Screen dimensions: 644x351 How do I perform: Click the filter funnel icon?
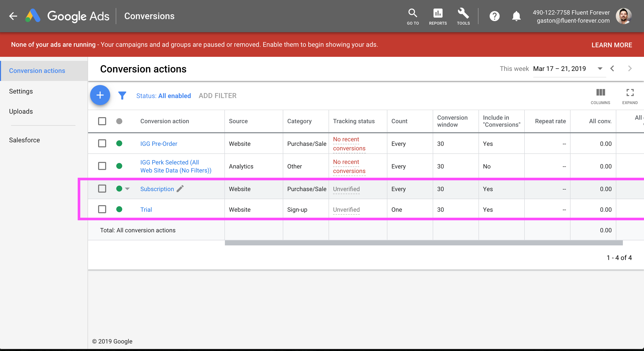tap(122, 96)
